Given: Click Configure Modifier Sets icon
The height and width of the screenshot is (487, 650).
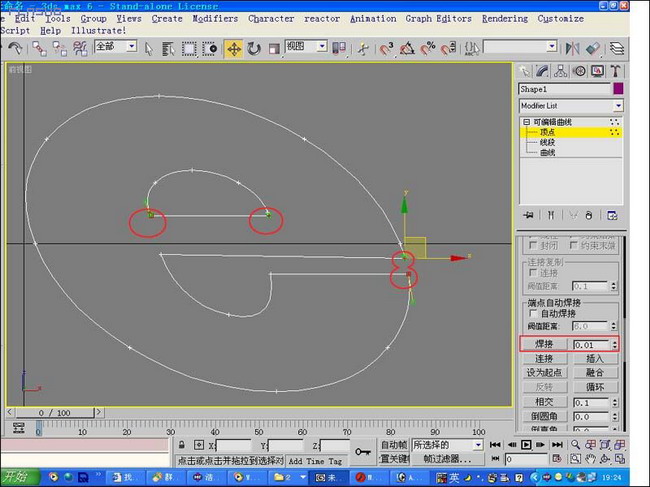Looking at the screenshot, I should point(612,216).
